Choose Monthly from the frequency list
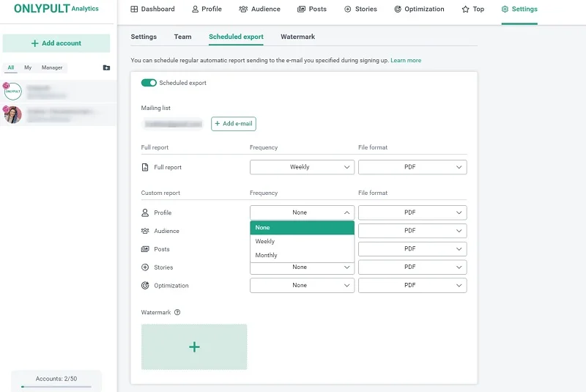This screenshot has width=586, height=392. point(267,255)
